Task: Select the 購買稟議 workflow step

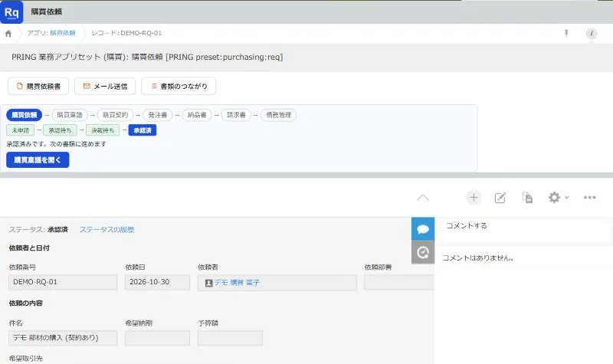Action: (x=70, y=115)
